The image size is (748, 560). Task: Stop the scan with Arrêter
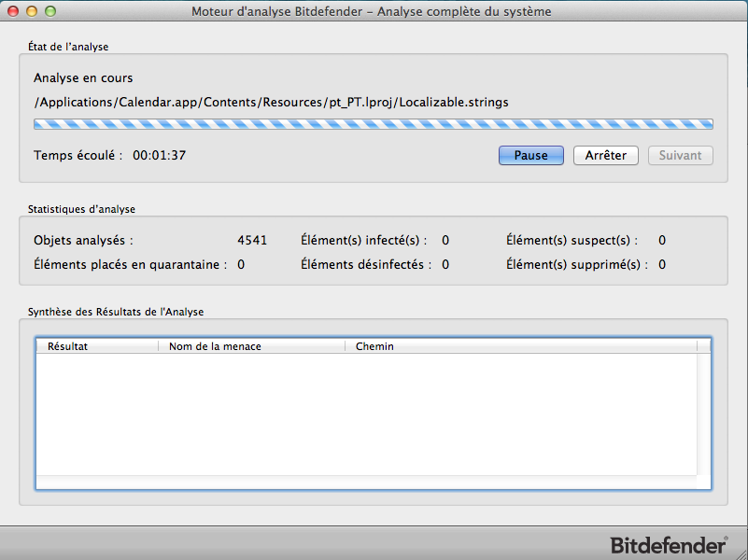606,155
